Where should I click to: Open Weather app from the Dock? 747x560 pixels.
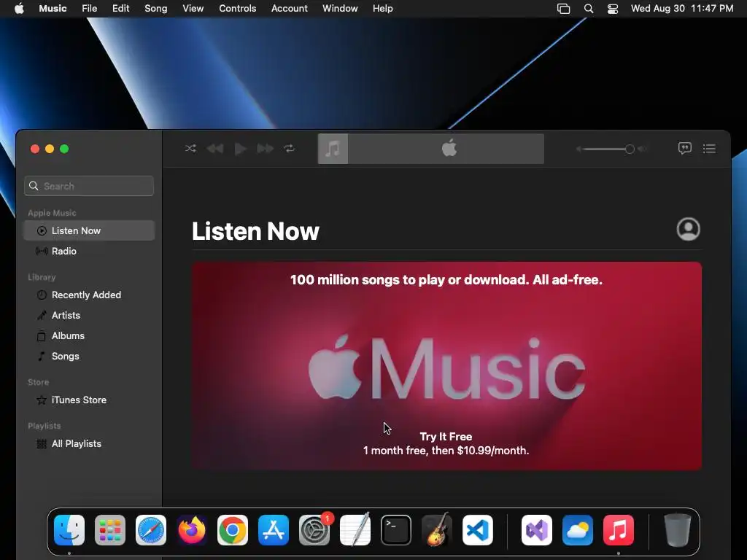pos(578,530)
